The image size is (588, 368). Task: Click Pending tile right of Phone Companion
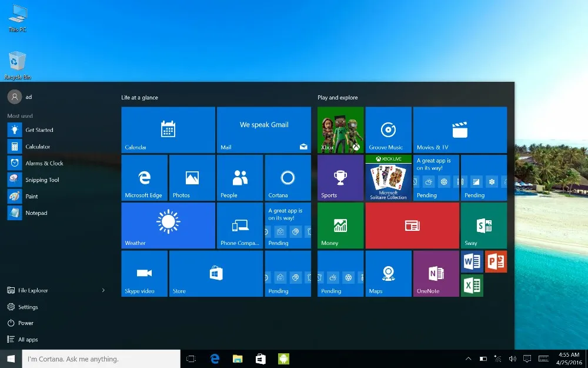coord(288,226)
